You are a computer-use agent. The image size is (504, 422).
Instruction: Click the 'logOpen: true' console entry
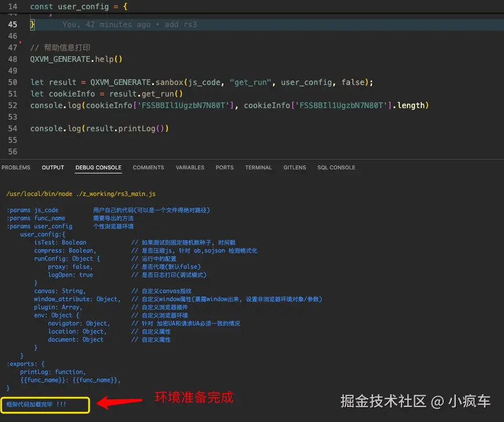(x=71, y=275)
